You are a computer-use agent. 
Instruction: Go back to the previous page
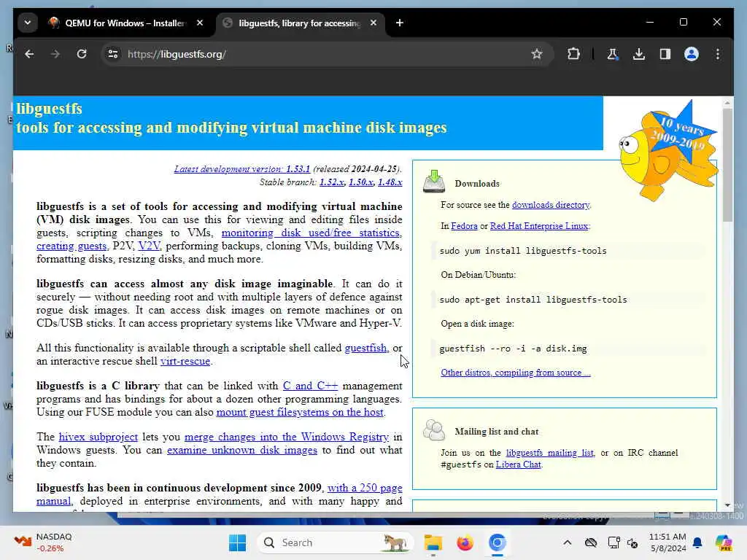(29, 54)
